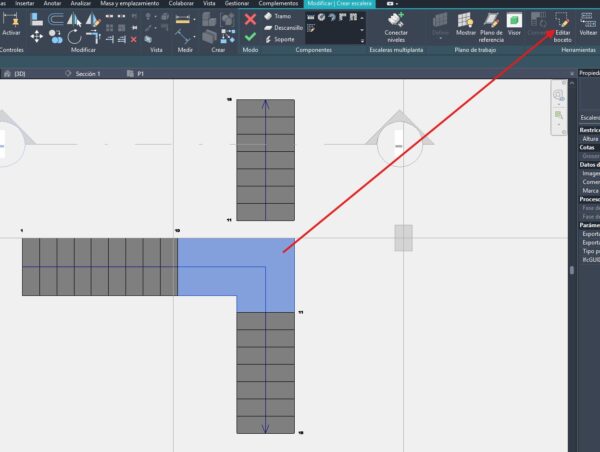Open the Visor work plane viewer
The width and height of the screenshot is (600, 452).
[514, 22]
